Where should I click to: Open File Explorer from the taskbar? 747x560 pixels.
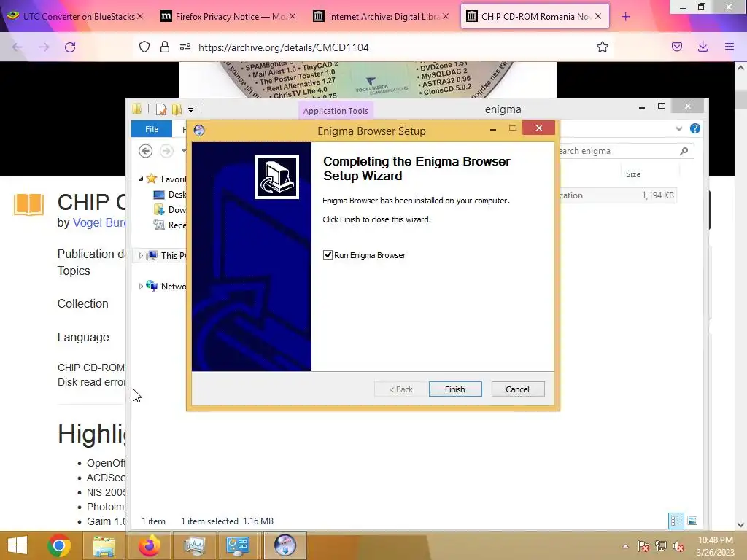tap(104, 545)
